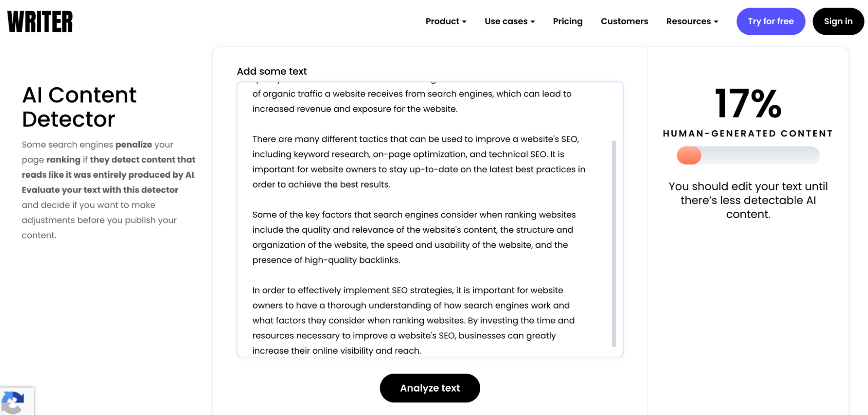This screenshot has height=415, width=868.
Task: Click the paragraph starting with There are many
Action: [419, 162]
